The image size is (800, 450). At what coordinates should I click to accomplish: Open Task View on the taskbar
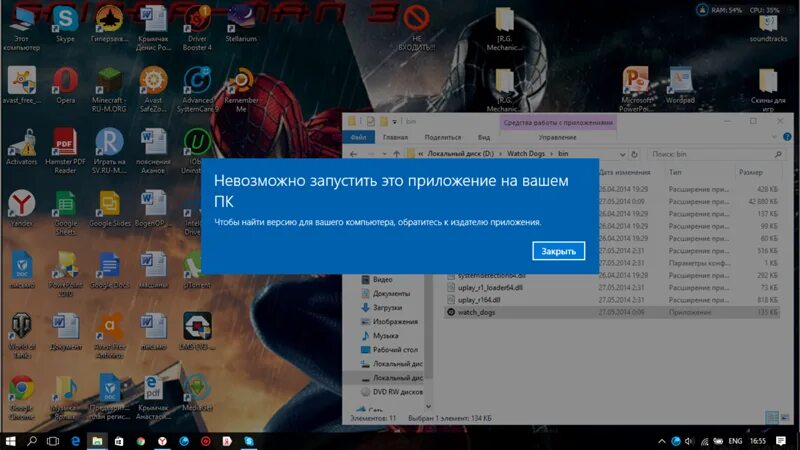pos(53,441)
